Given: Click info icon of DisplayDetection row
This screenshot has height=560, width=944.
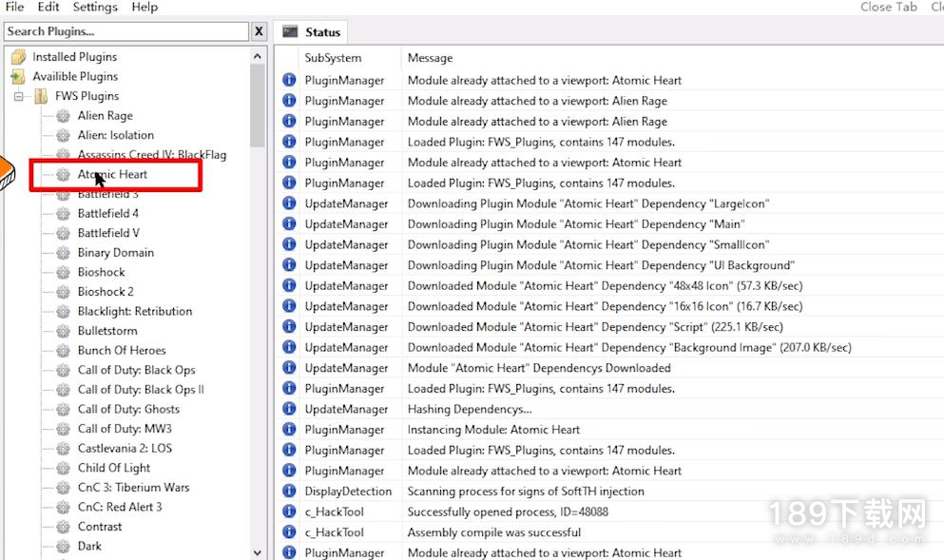Looking at the screenshot, I should point(289,492).
